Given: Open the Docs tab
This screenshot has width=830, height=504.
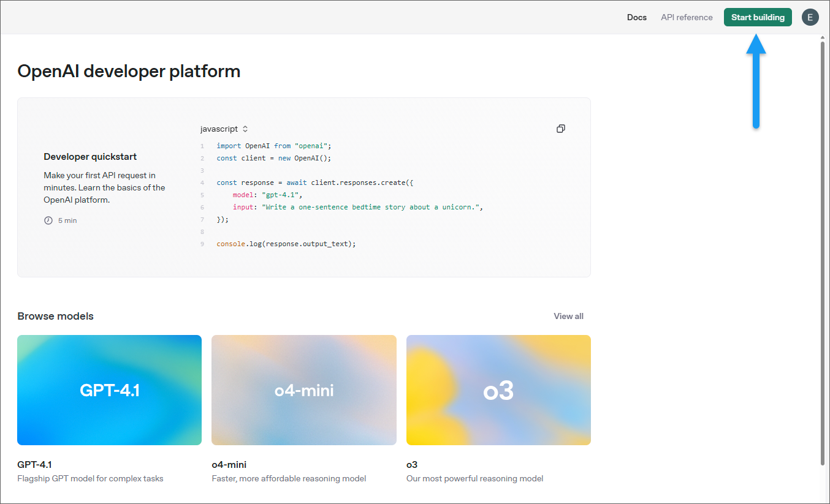Looking at the screenshot, I should [637, 17].
